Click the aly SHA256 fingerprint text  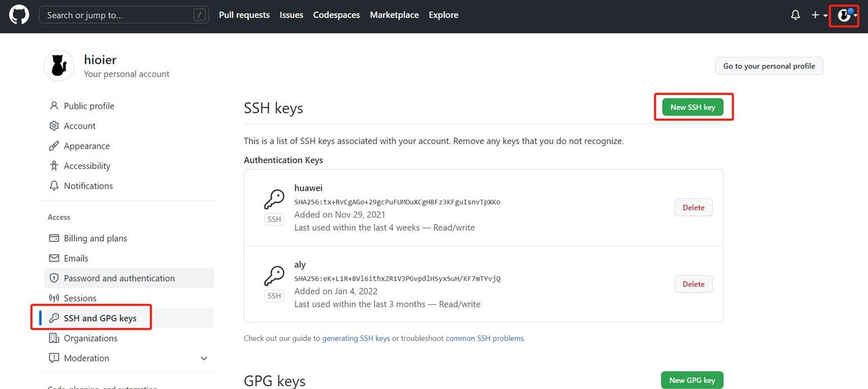(x=397, y=278)
